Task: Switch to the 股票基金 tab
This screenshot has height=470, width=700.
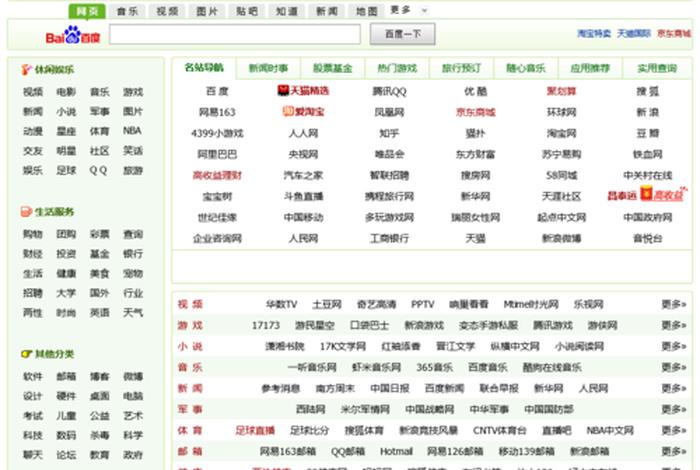Action: click(x=333, y=68)
